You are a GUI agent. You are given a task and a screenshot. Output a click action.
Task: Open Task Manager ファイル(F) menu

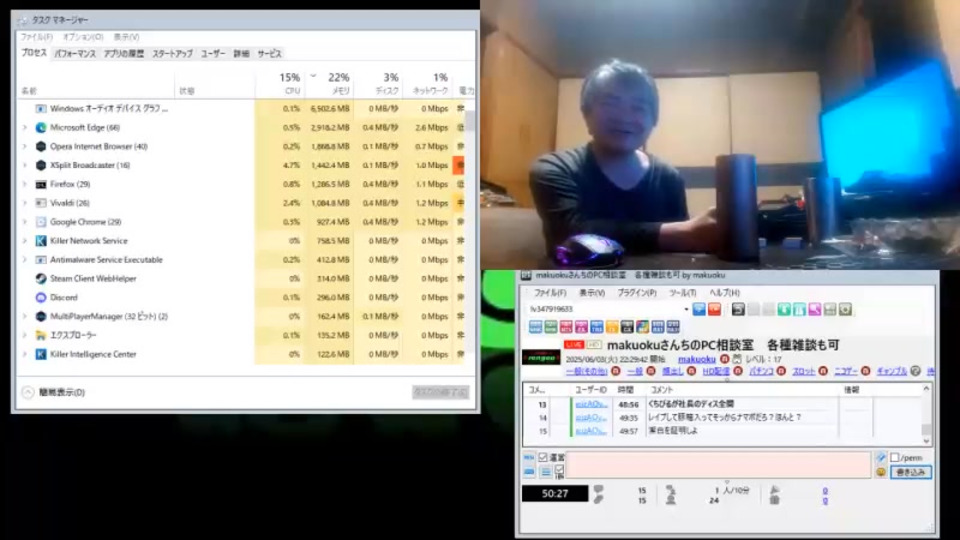[37, 37]
